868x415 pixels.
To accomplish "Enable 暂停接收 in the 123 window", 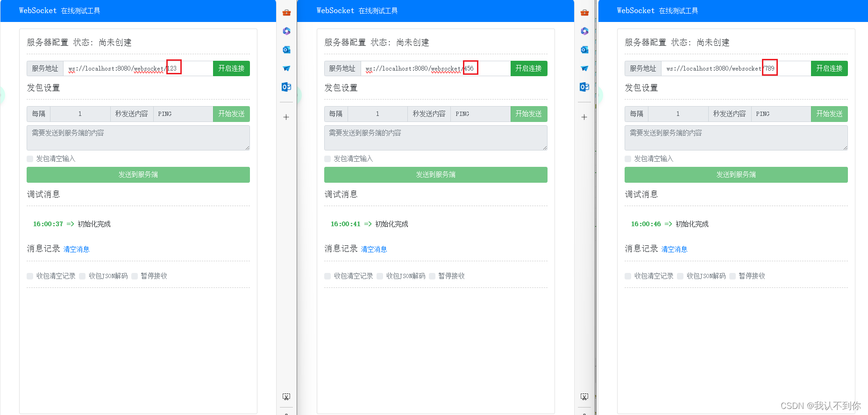I will tap(135, 276).
